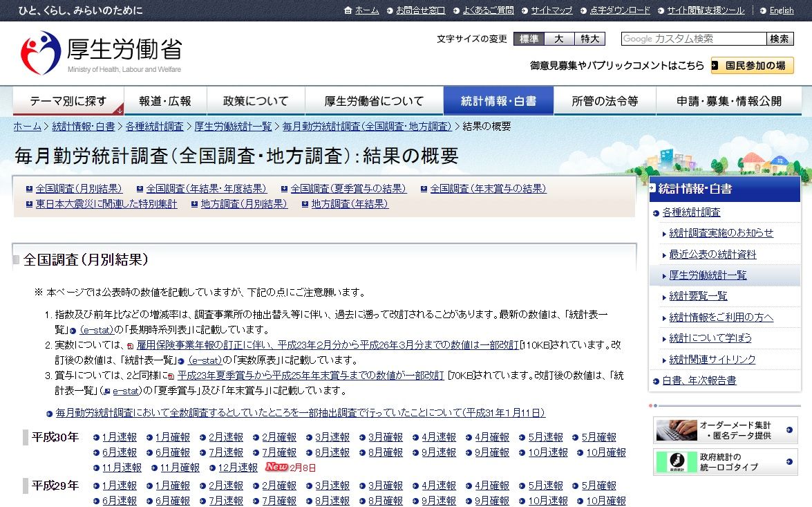Click the 国民参加の場 yellow button
This screenshot has width=812, height=507.
tap(753, 66)
